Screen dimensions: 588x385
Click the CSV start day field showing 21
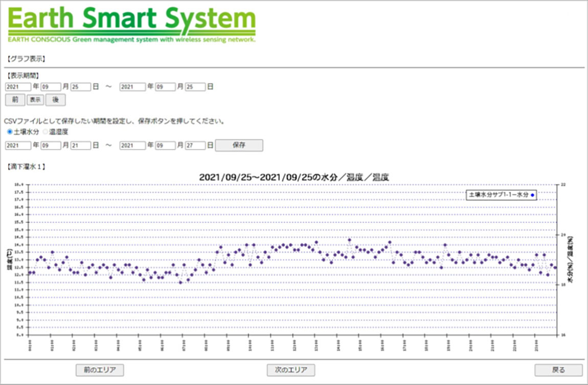click(x=81, y=145)
